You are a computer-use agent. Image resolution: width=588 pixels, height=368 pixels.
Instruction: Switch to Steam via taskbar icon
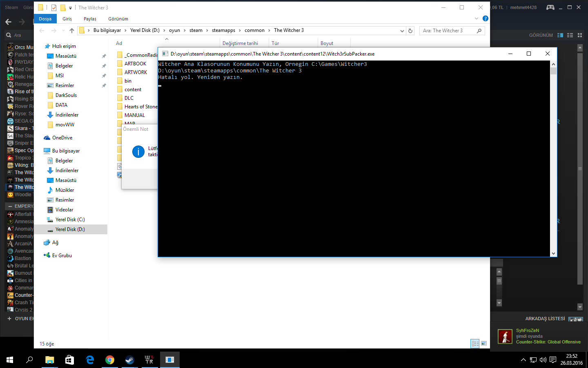(x=129, y=360)
